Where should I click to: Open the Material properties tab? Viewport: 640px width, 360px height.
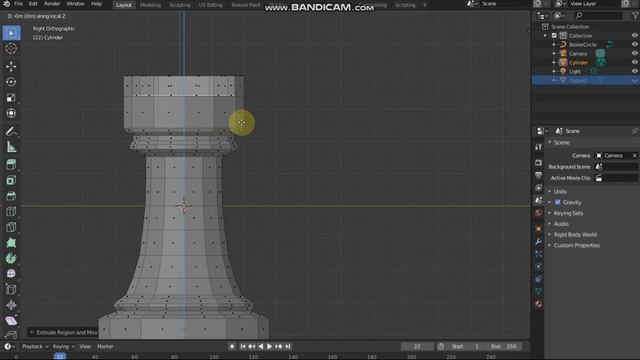click(539, 304)
